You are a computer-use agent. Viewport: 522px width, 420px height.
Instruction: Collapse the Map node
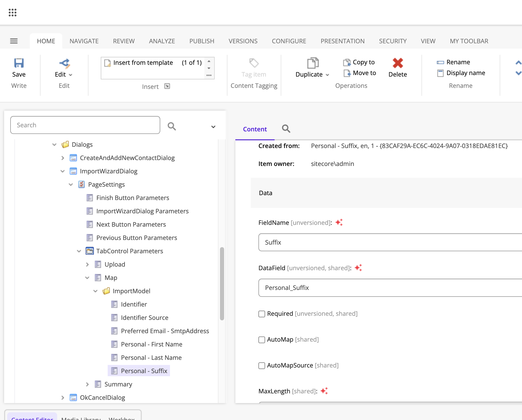point(87,278)
